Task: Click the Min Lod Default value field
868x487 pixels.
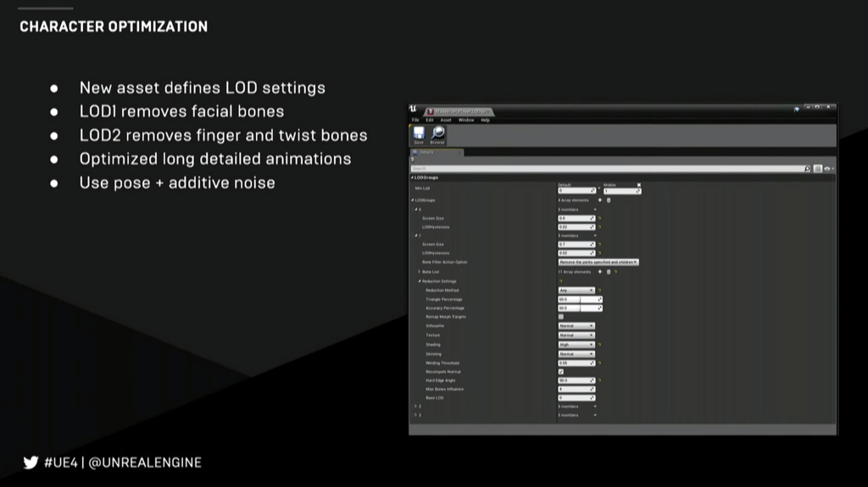Action: click(576, 191)
